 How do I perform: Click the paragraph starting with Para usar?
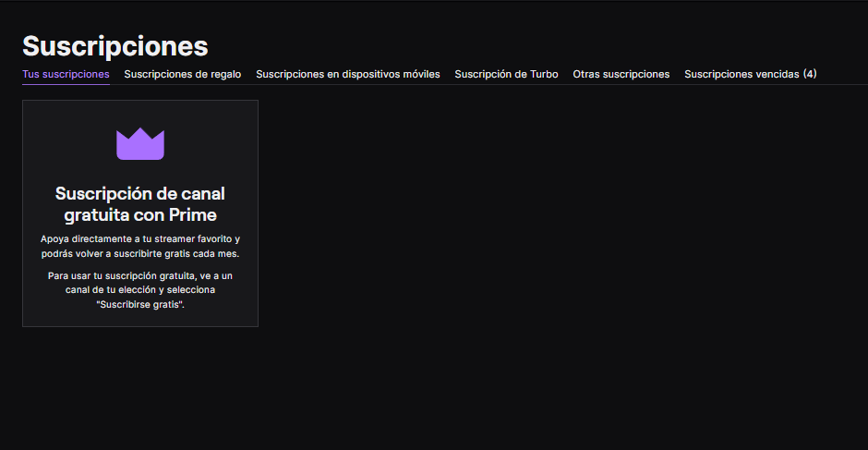139,290
